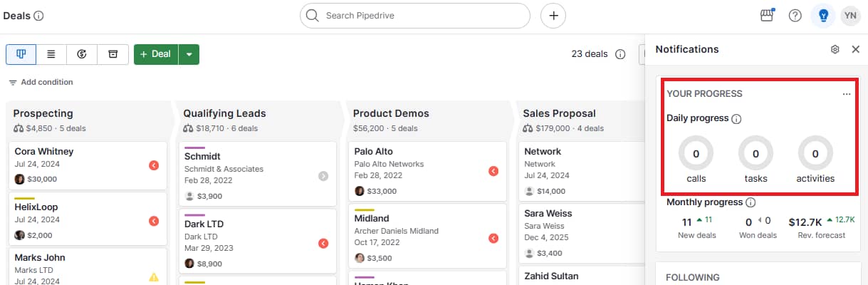
Task: Click the activities progress ring
Action: click(815, 153)
